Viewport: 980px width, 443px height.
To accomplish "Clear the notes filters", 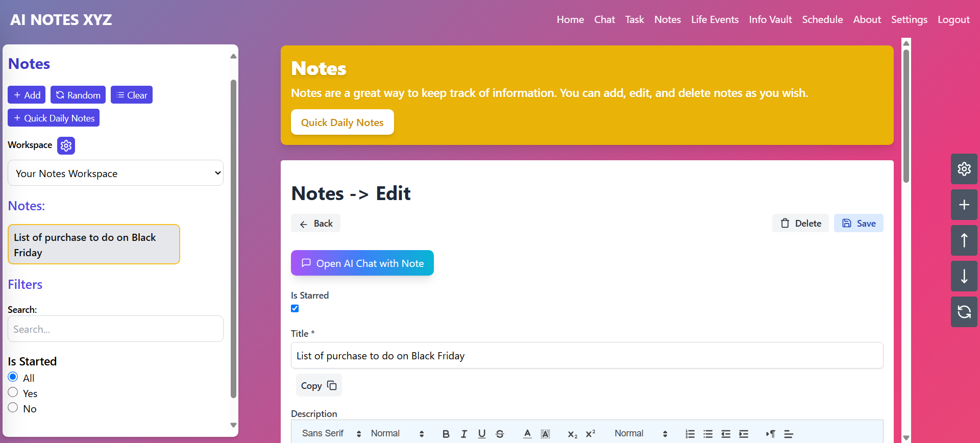I will (132, 95).
